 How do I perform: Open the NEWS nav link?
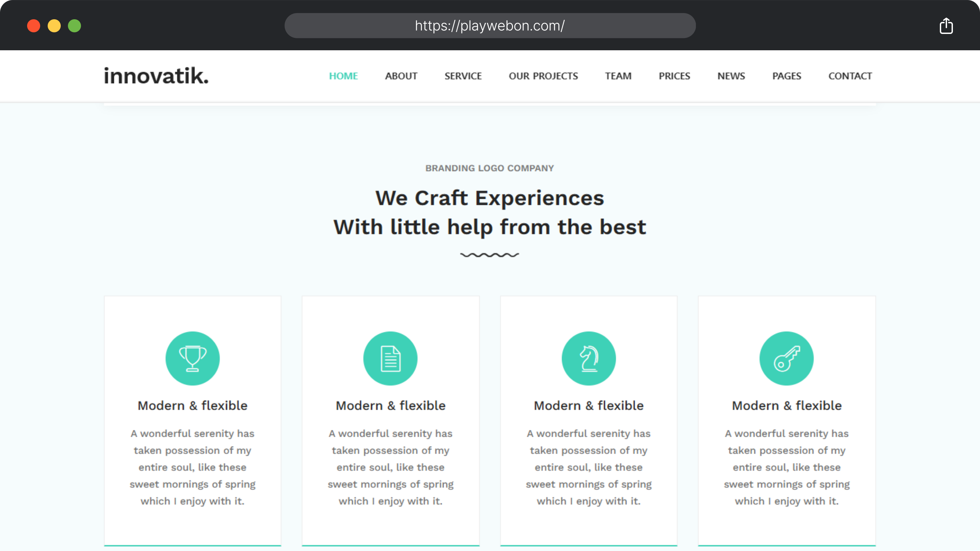click(x=731, y=76)
